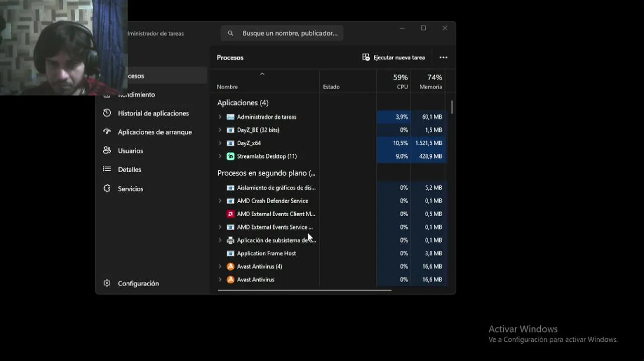
Task: Click the vertical scrollbar of the process list
Action: [x=452, y=107]
